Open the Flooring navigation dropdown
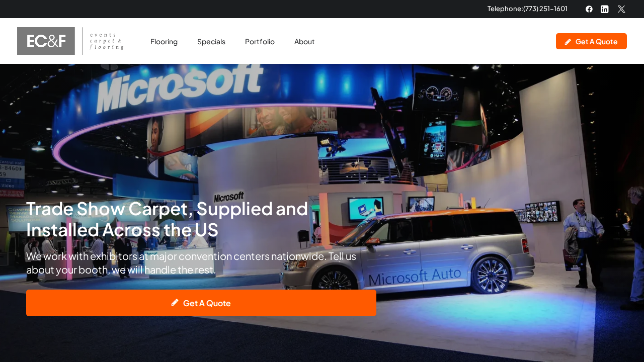 tap(164, 41)
